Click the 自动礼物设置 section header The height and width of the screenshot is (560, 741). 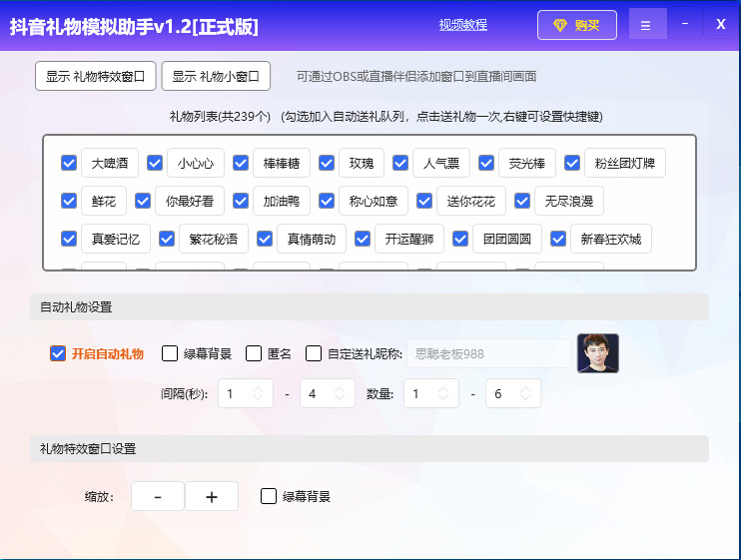pos(370,306)
